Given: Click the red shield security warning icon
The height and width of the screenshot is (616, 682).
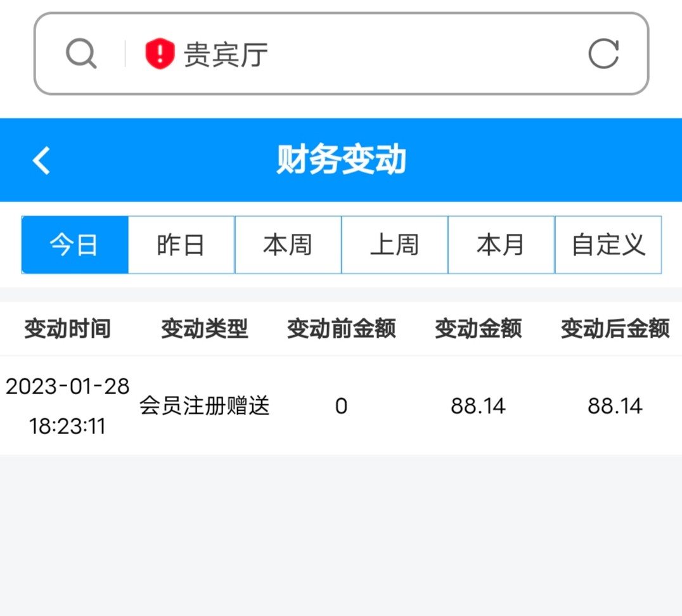Looking at the screenshot, I should 159,54.
